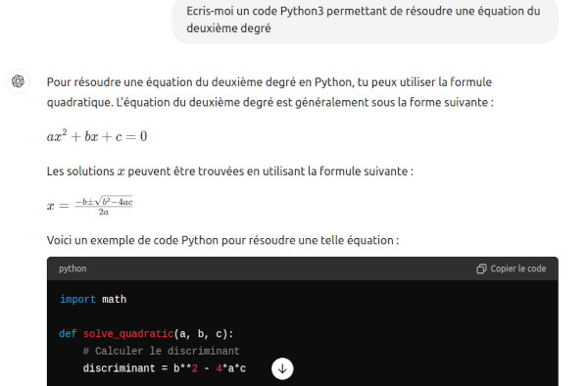The width and height of the screenshot is (588, 386).
Task: Click the 'def solve_quadratic(a, b, c):' line
Action: 146,333
